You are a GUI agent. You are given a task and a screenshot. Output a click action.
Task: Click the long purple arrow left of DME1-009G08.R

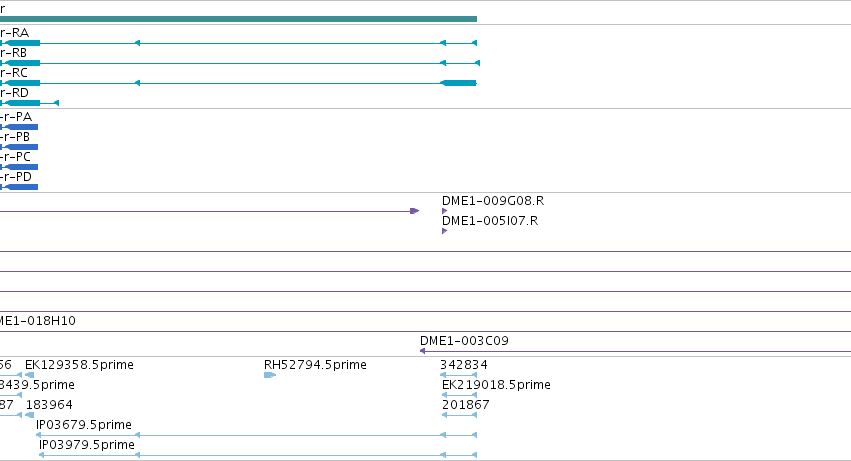pos(209,211)
